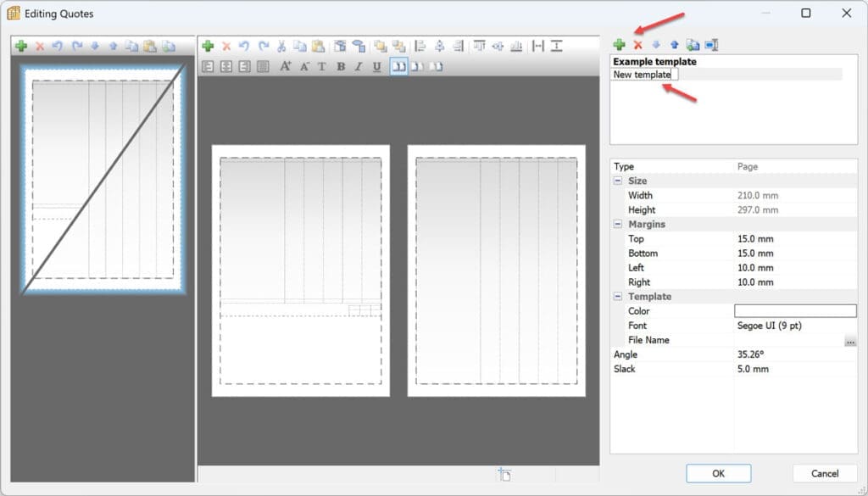This screenshot has width=868, height=496.
Task: Select Example template in the list
Action: pos(654,61)
